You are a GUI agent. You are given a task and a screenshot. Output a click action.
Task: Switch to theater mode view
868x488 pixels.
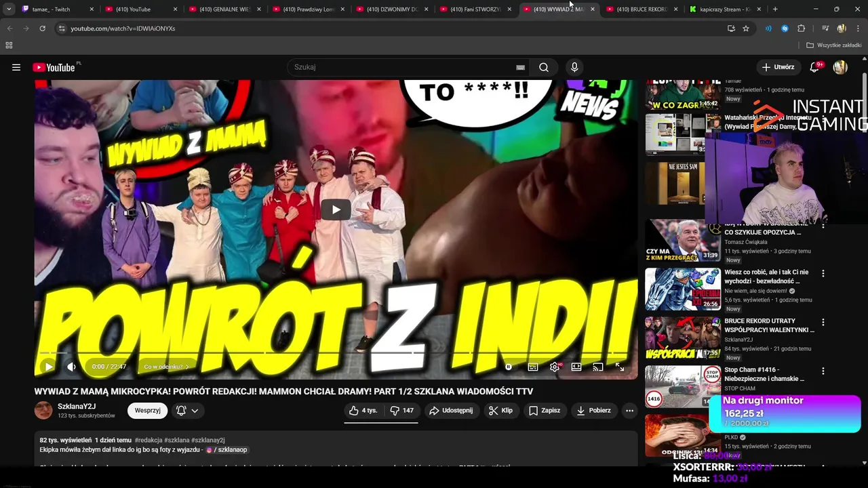[x=576, y=367]
